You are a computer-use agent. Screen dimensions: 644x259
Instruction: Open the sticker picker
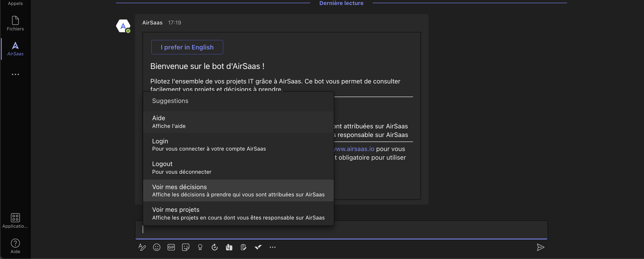tap(185, 247)
